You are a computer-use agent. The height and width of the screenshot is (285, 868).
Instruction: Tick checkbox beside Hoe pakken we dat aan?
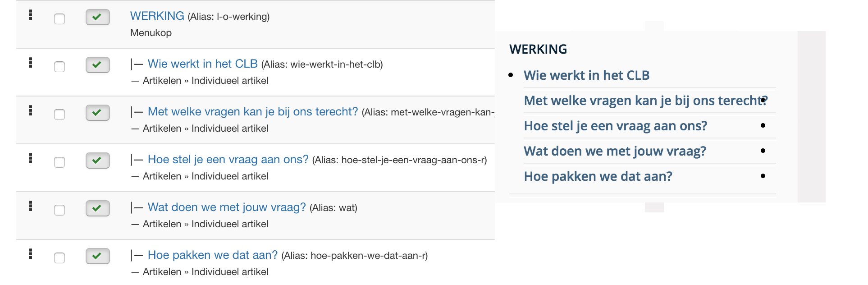59,258
